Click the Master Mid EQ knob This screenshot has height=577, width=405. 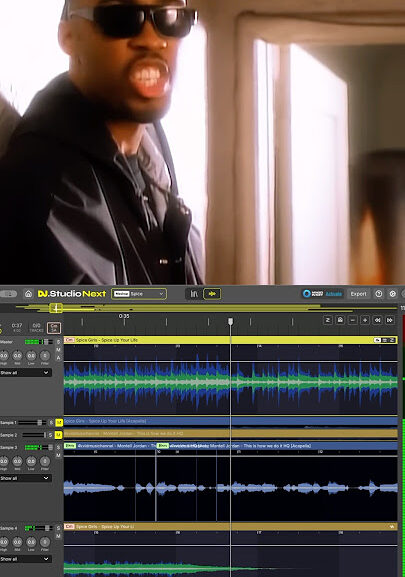17,355
